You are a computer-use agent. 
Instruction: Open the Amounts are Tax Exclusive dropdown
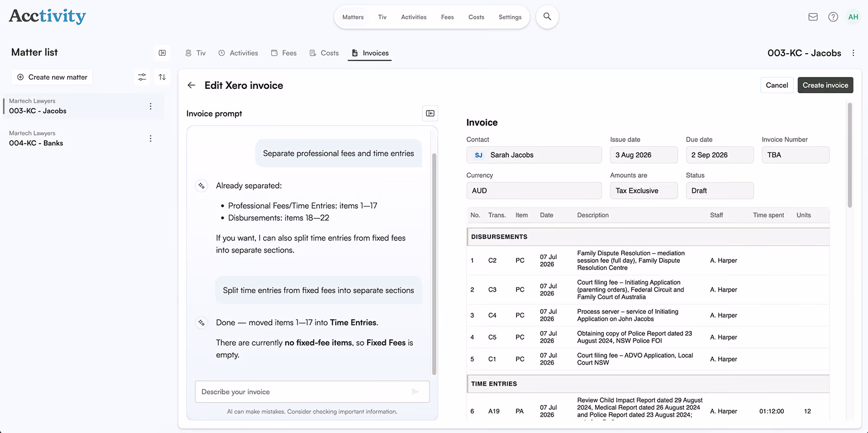point(643,191)
